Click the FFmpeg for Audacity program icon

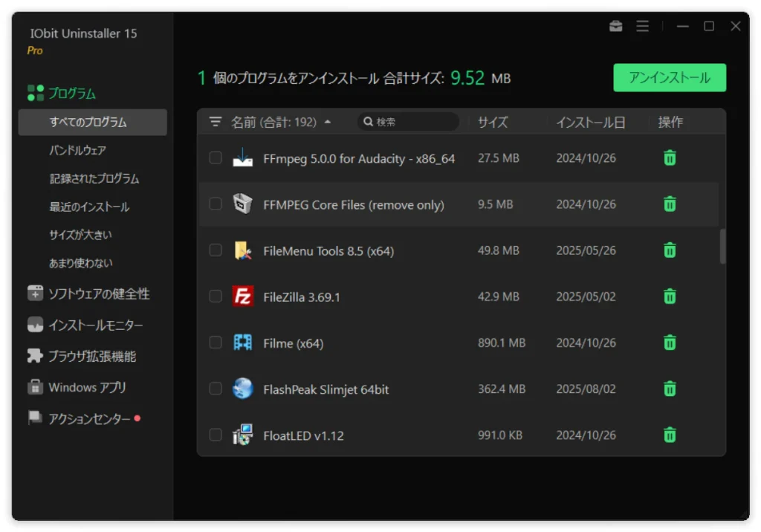point(243,158)
